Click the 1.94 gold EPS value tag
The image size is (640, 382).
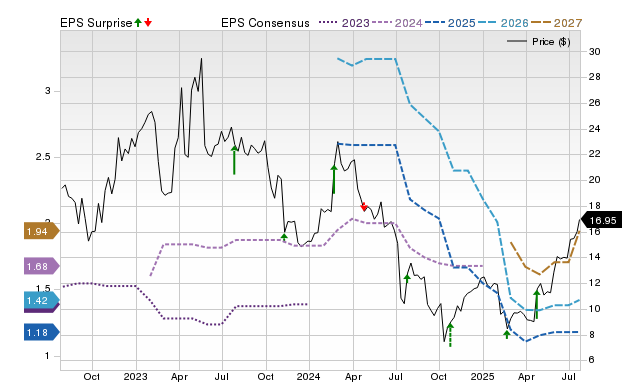coord(42,231)
